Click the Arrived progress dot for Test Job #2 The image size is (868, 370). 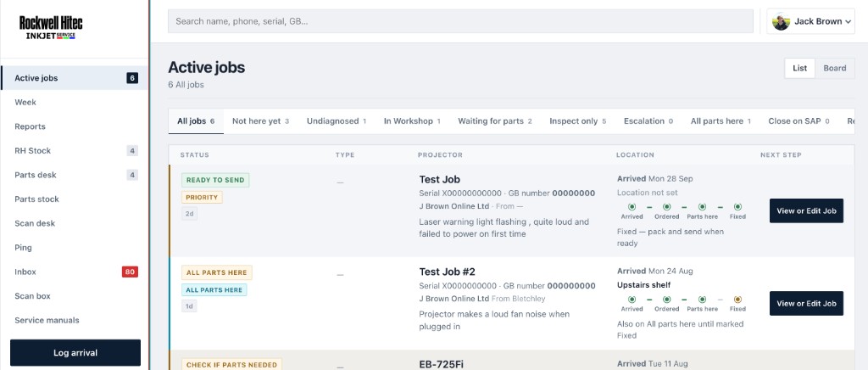(632, 299)
